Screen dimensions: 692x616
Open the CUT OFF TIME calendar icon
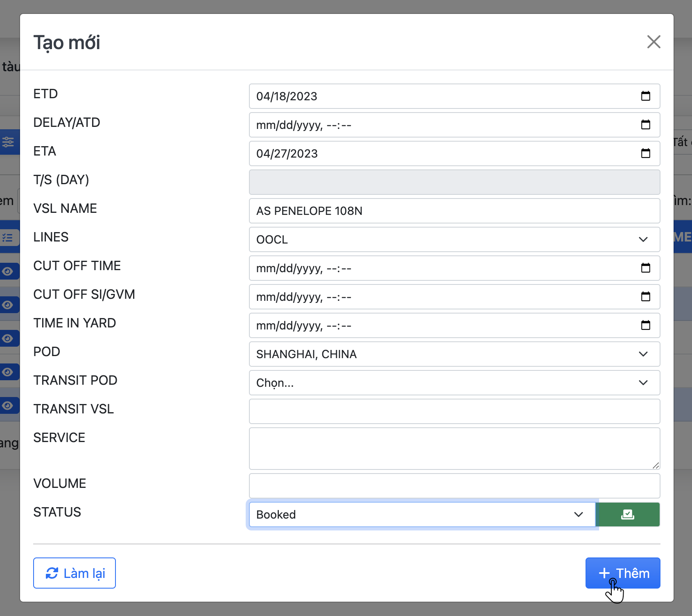(645, 268)
